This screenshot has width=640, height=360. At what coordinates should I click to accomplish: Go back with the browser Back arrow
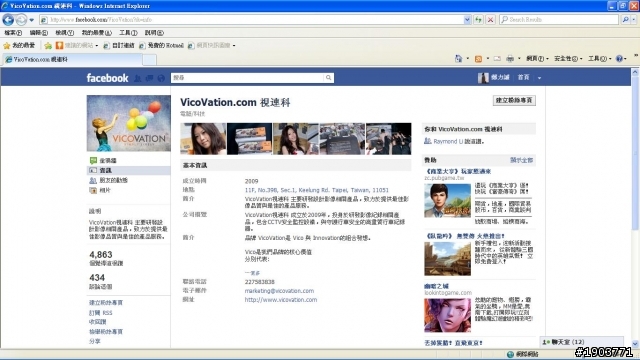pyautogui.click(x=8, y=20)
